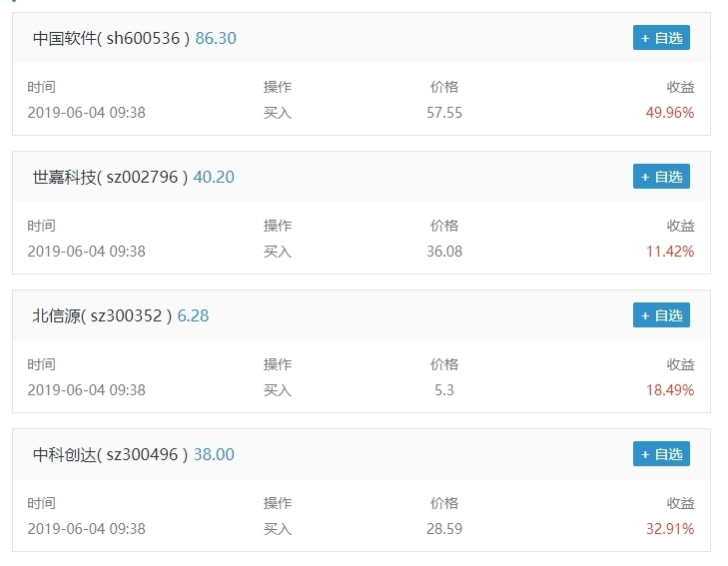
Task: Select the 11.42% return value
Action: pyautogui.click(x=670, y=252)
